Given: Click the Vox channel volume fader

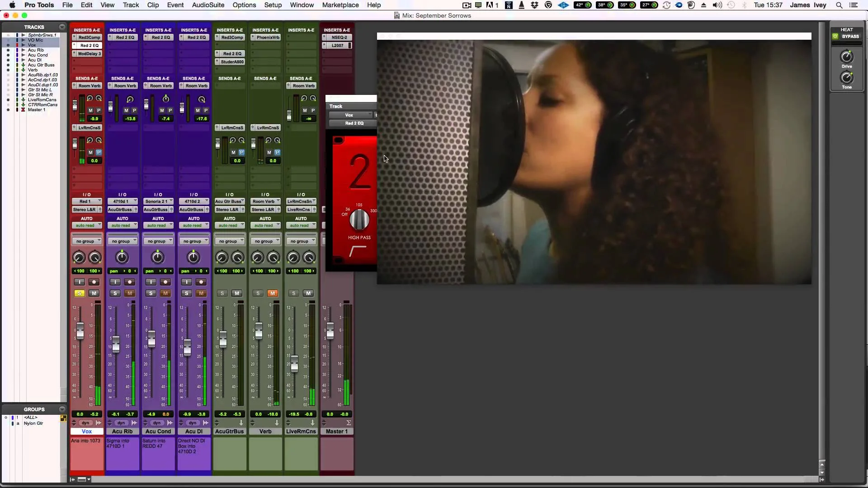Looking at the screenshot, I should (x=80, y=330).
